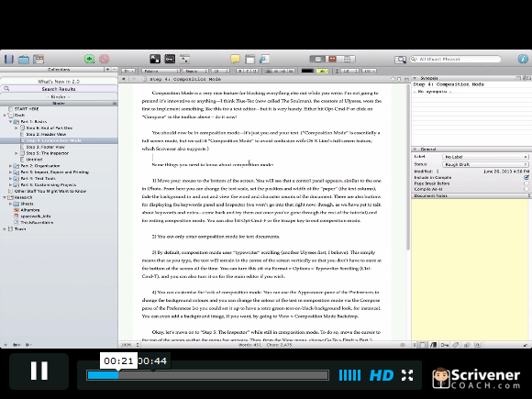Enter Composition Mode via Compose icon
Image resolution: width=532 pixels, height=399 pixels.
point(155,59)
